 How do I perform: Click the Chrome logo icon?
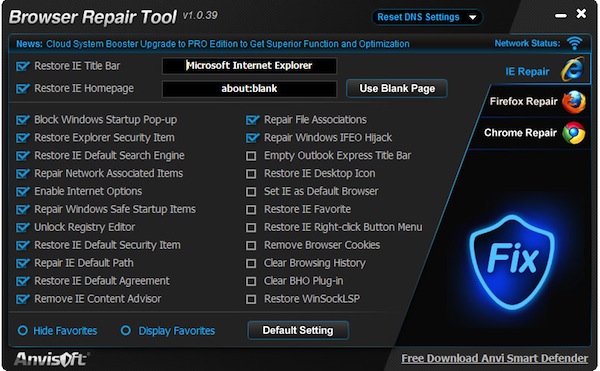(574, 133)
